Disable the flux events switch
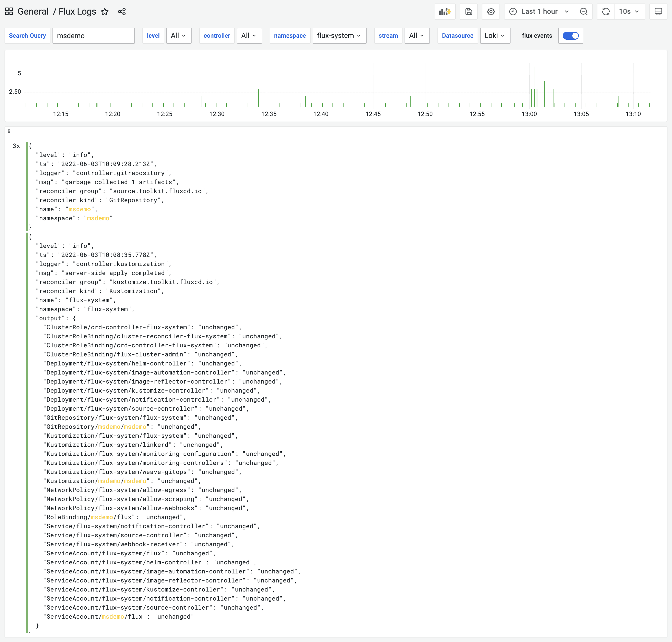The width and height of the screenshot is (672, 642). (570, 36)
